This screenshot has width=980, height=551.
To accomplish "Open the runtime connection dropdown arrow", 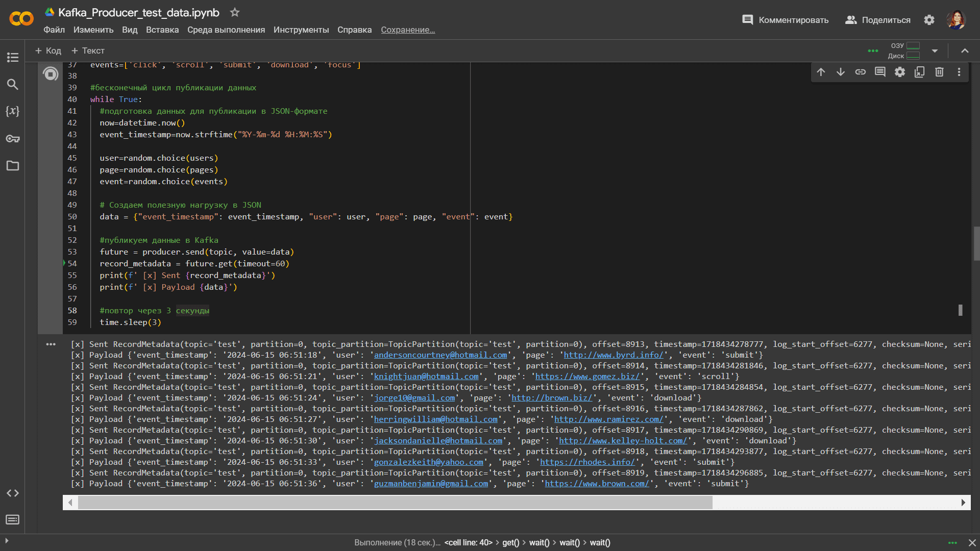I will [935, 51].
